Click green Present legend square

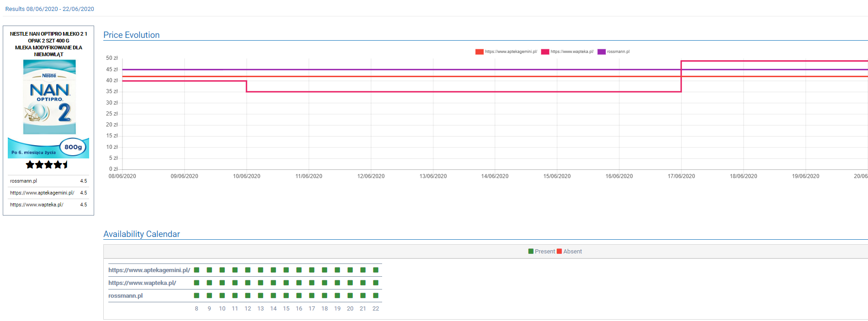tap(531, 251)
